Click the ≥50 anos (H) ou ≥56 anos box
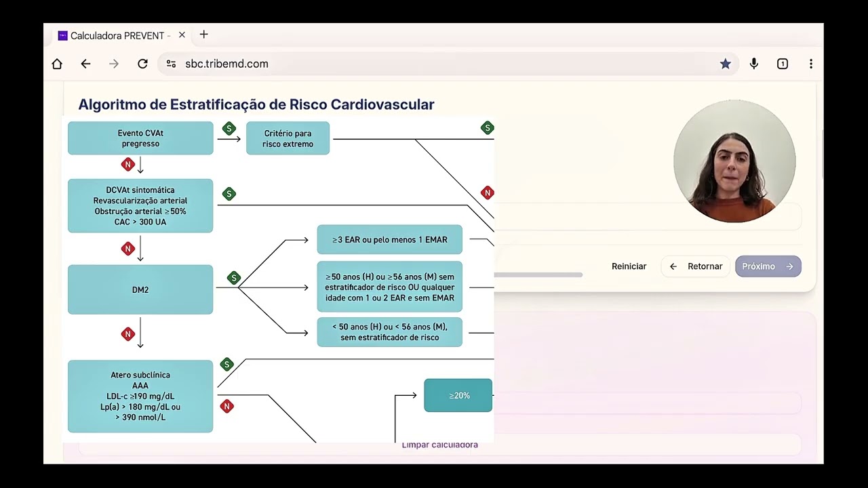This screenshot has height=488, width=868. [x=390, y=287]
